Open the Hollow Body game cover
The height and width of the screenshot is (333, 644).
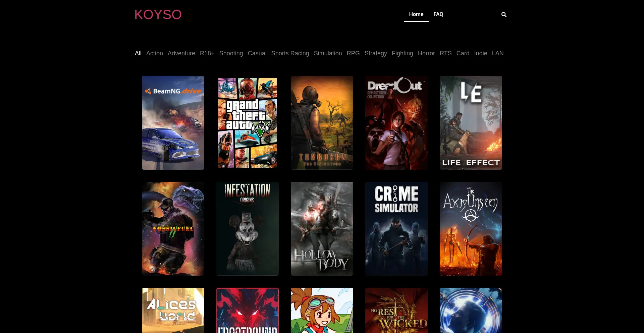(x=322, y=229)
